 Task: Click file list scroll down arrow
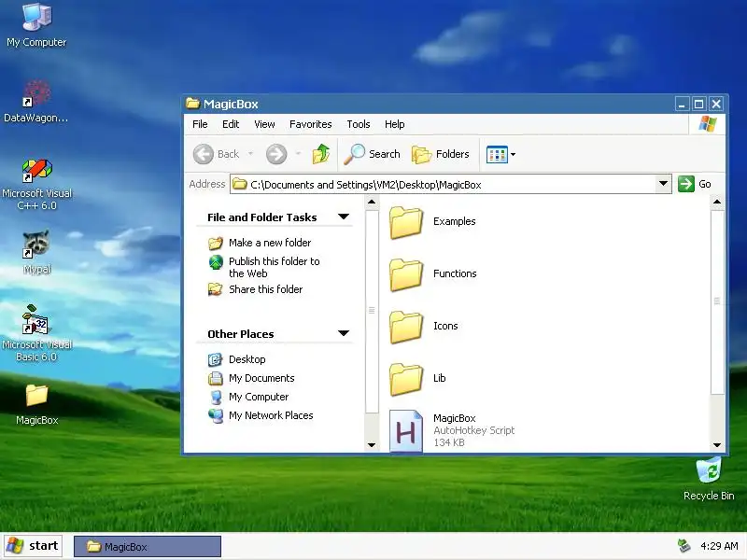point(717,445)
